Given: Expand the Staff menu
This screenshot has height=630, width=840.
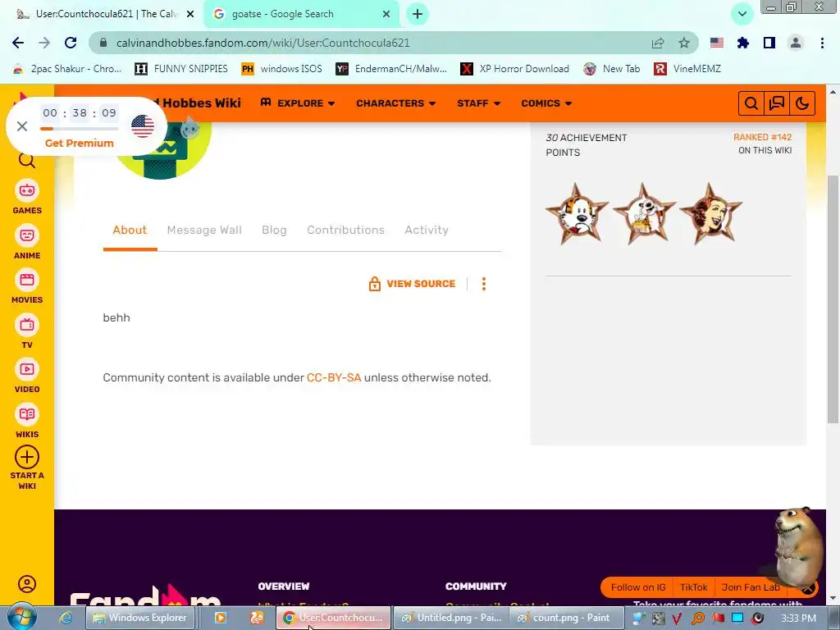Looking at the screenshot, I should click(x=478, y=103).
